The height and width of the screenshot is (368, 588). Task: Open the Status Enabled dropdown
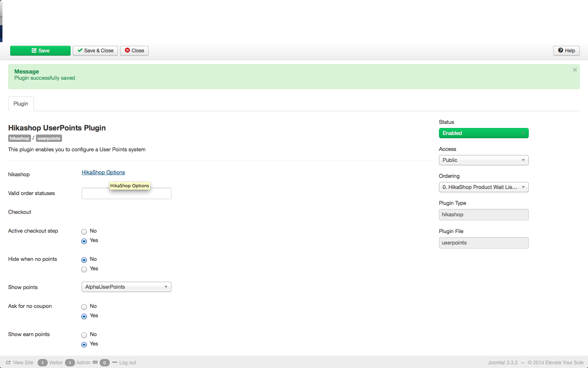(484, 133)
